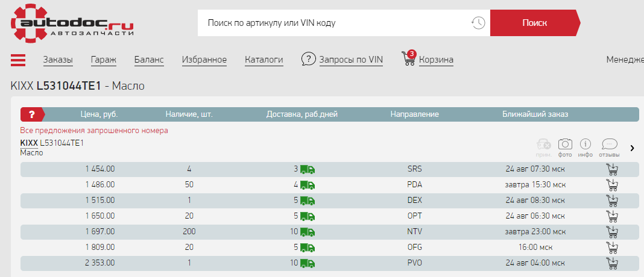Click the Менедже... link at right
644x277 pixels.
625,60
